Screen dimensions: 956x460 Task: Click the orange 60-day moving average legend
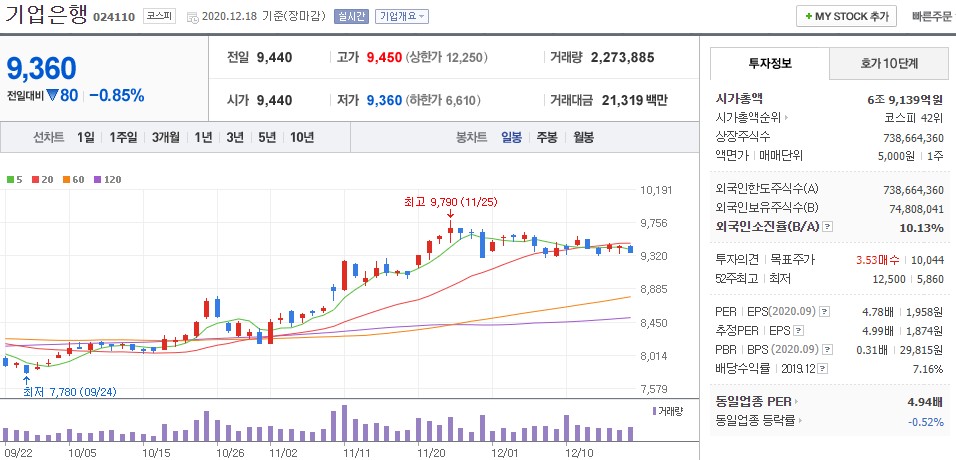tap(73, 179)
